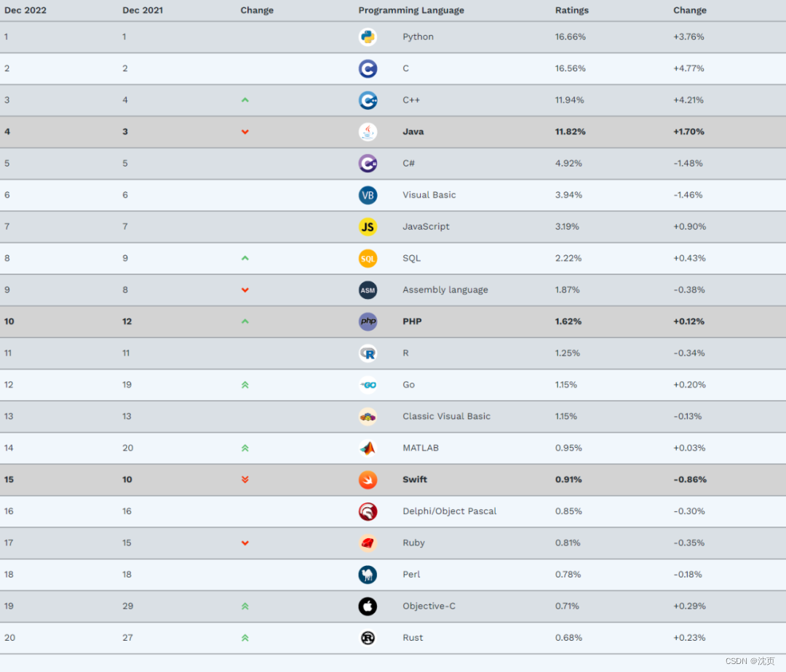Click the Dec 2022 column header
Screen dimensions: 786x672
pos(25,10)
